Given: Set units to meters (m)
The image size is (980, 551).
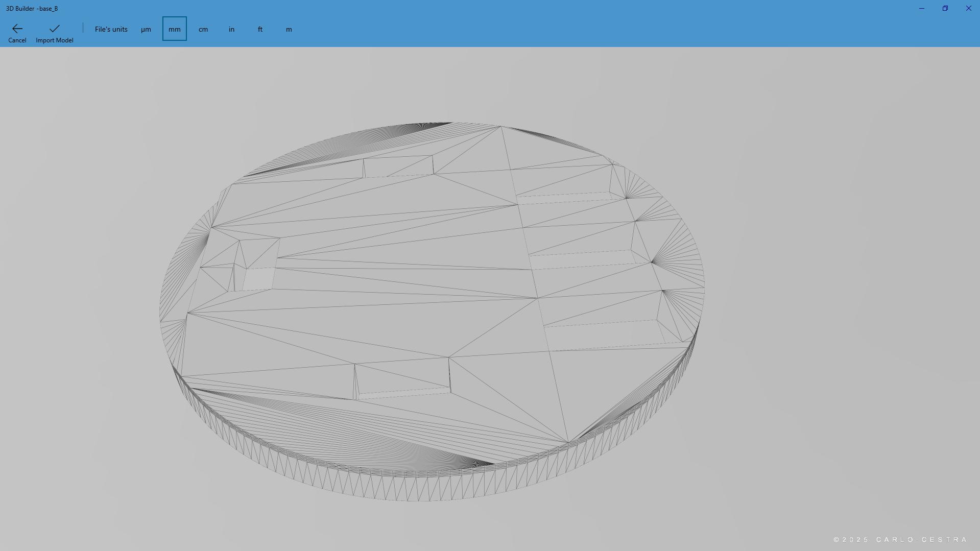Looking at the screenshot, I should [x=289, y=29].
